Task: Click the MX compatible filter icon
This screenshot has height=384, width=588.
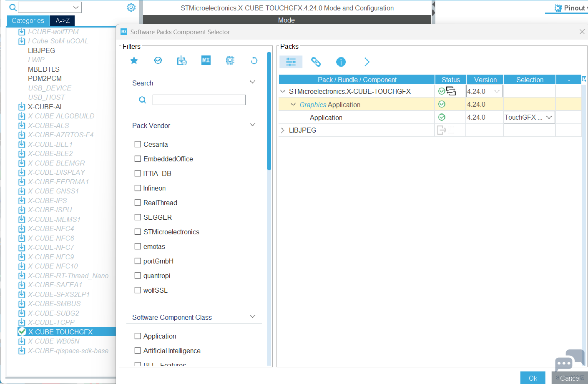Action: [206, 60]
